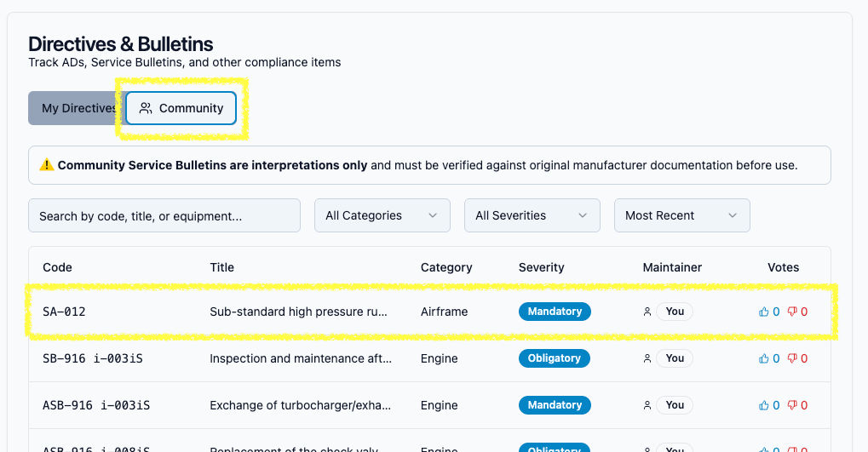The width and height of the screenshot is (868, 452).
Task: Upvote the ASB-916 i-003iS bulletin
Action: tap(764, 405)
